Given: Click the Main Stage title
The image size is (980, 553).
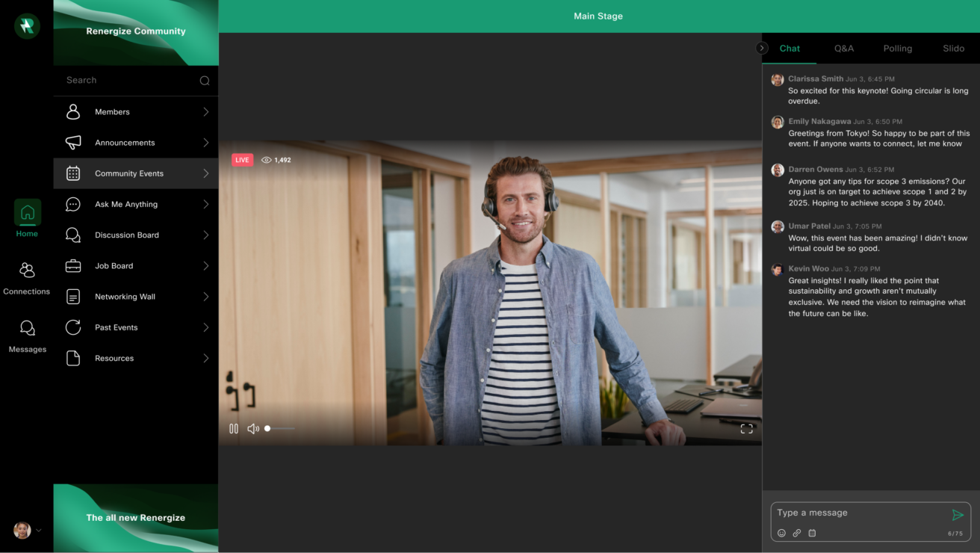Looking at the screenshot, I should click(x=598, y=16).
